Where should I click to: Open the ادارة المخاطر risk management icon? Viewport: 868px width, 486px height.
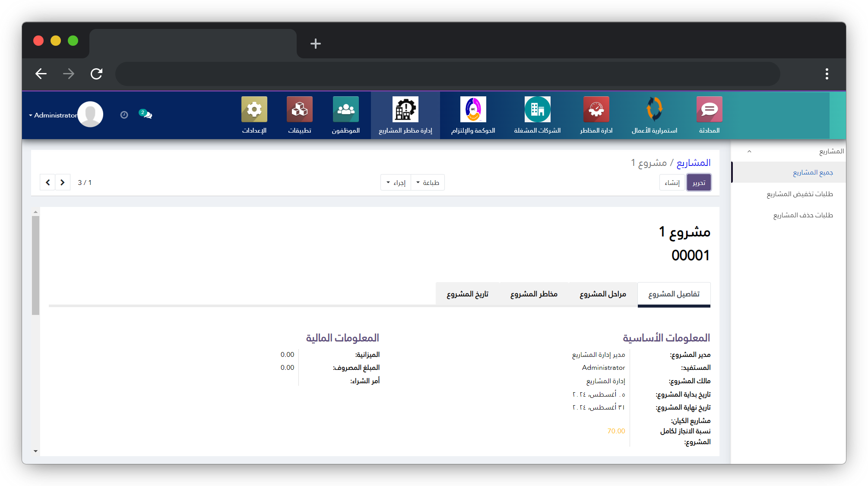596,110
